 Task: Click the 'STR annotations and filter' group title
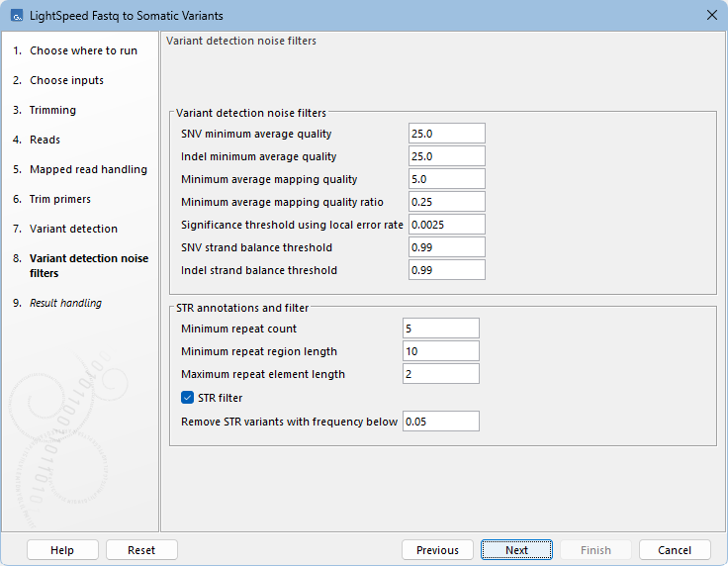pos(242,308)
